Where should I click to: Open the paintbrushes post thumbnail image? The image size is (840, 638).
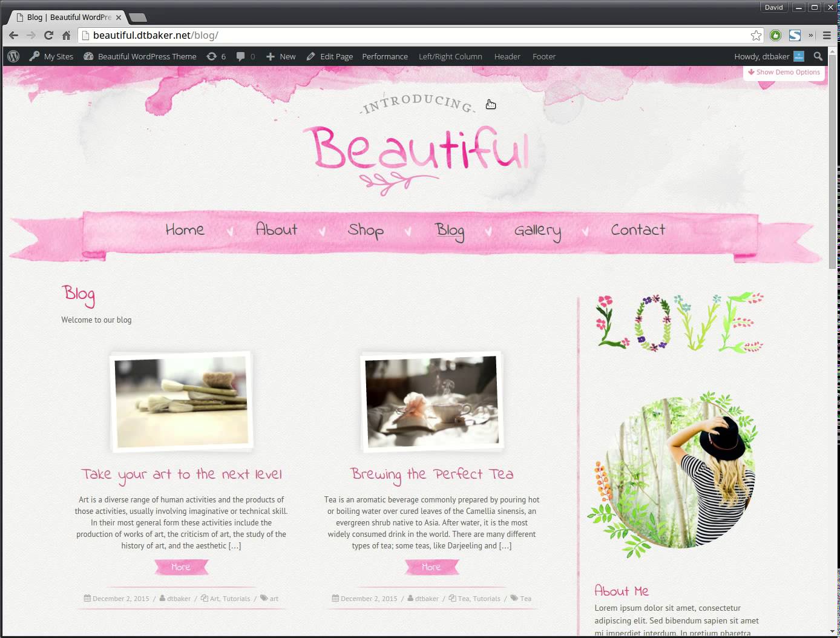coord(180,400)
